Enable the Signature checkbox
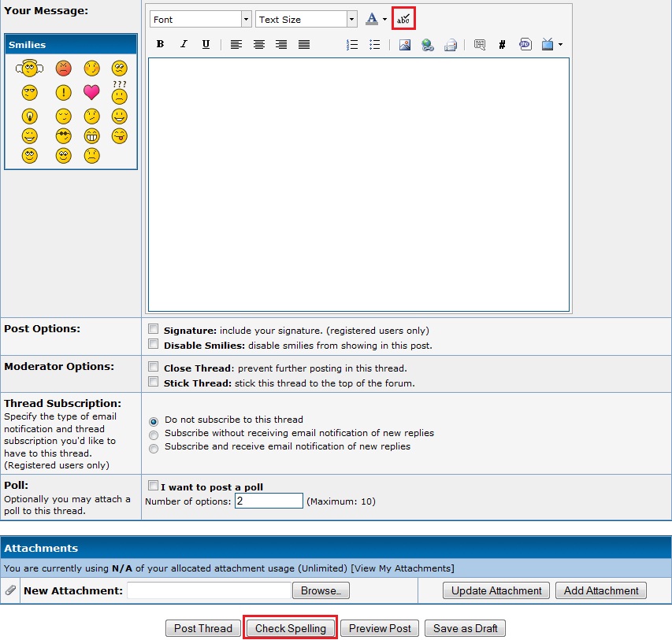Viewport: 672px width, 640px height. [154, 329]
